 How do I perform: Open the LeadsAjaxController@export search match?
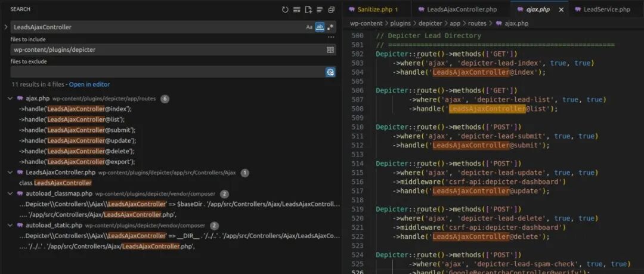point(77,162)
